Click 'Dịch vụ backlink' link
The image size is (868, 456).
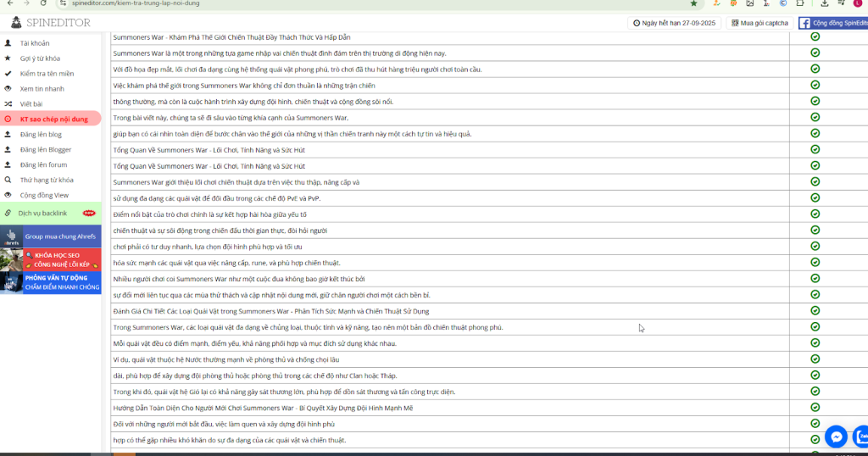(x=42, y=213)
